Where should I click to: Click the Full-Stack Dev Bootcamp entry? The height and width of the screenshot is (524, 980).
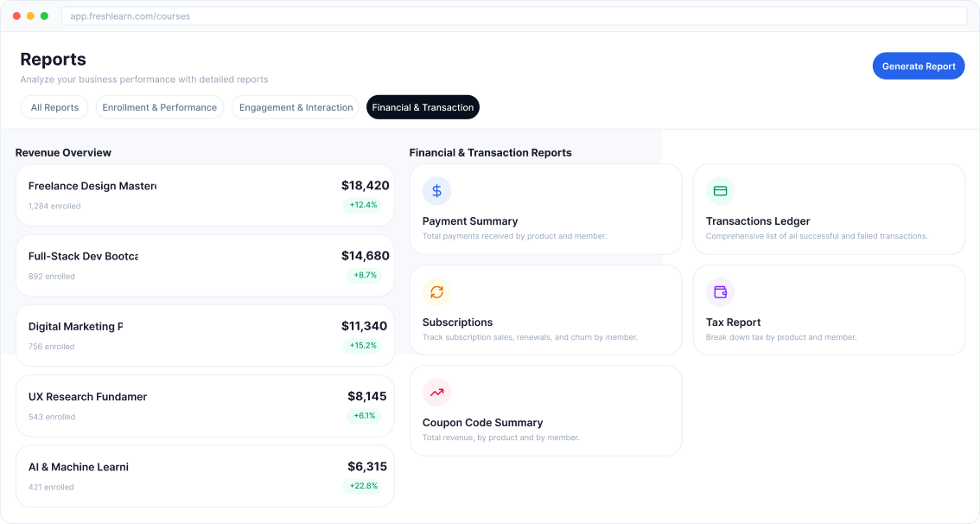pyautogui.click(x=205, y=265)
